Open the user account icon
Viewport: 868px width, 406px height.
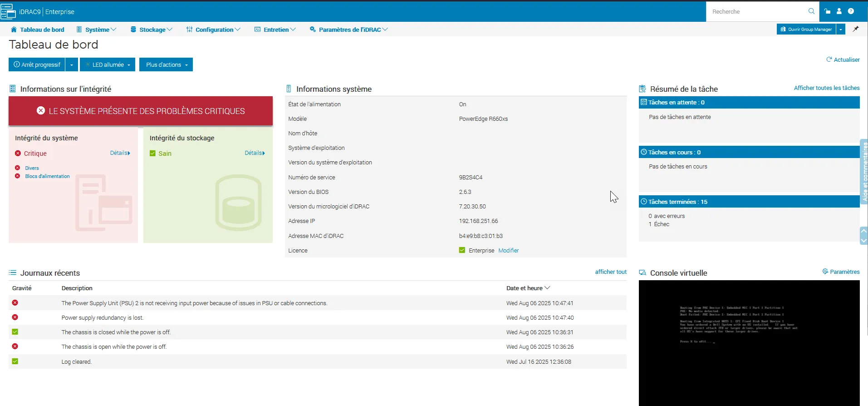point(839,11)
